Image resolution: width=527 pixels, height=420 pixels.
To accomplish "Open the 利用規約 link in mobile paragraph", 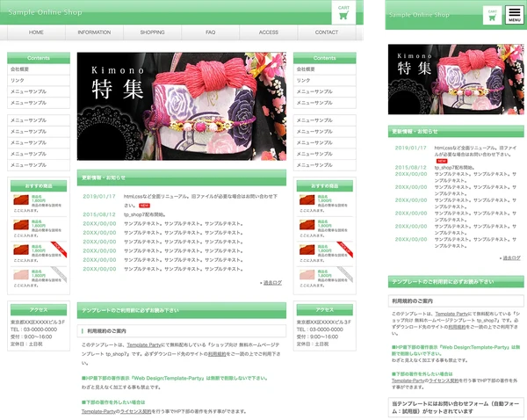I will coord(457,327).
